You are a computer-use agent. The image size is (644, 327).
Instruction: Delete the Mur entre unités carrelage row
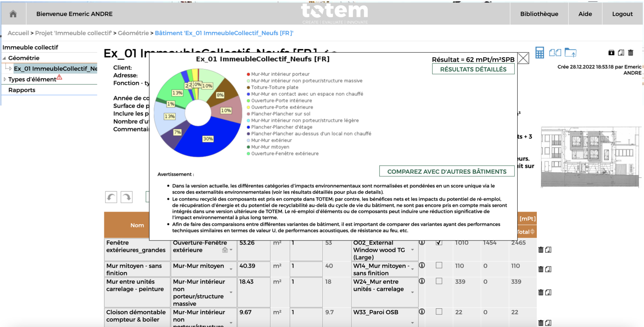[x=541, y=292]
